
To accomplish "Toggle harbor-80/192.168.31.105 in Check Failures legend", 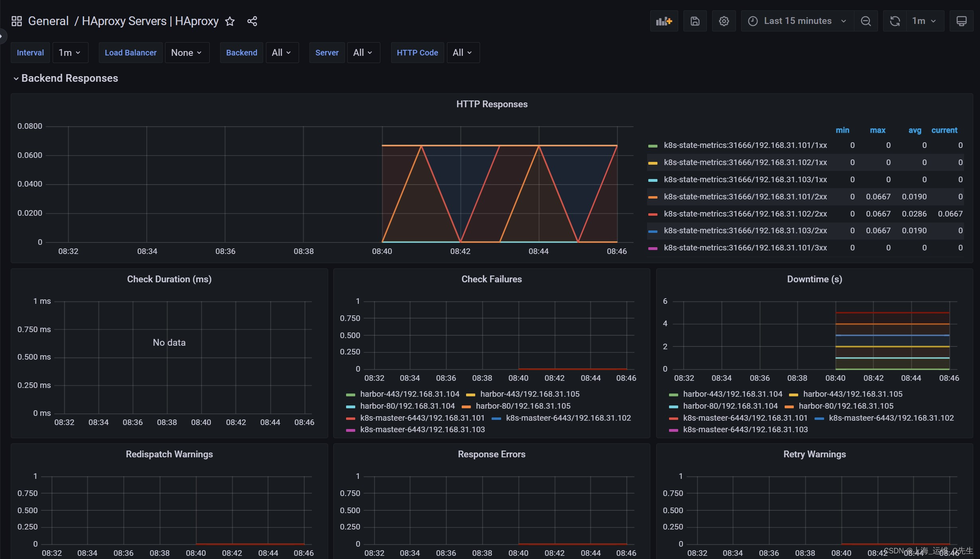I will [x=523, y=406].
